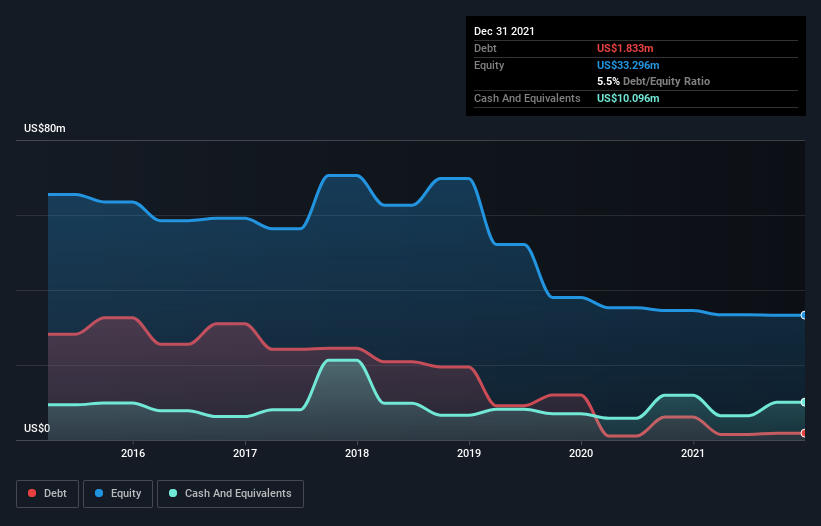Click the Equity value US$33.296m

click(628, 65)
